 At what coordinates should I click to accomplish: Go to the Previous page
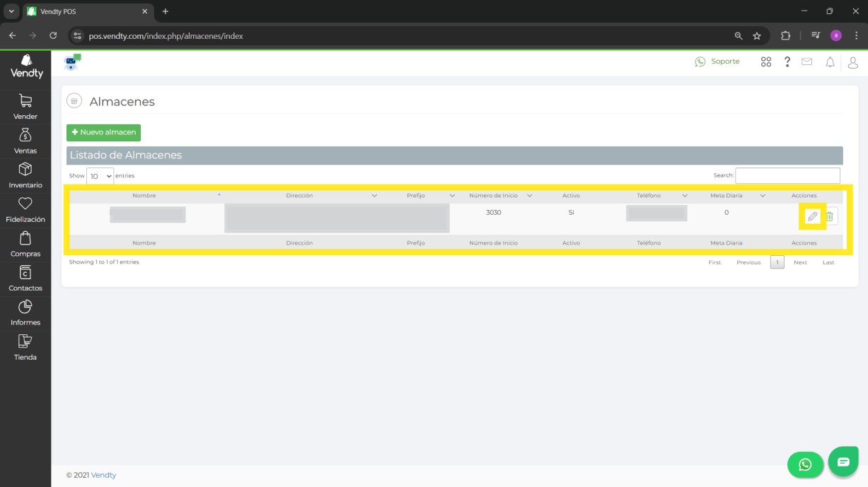coord(748,262)
